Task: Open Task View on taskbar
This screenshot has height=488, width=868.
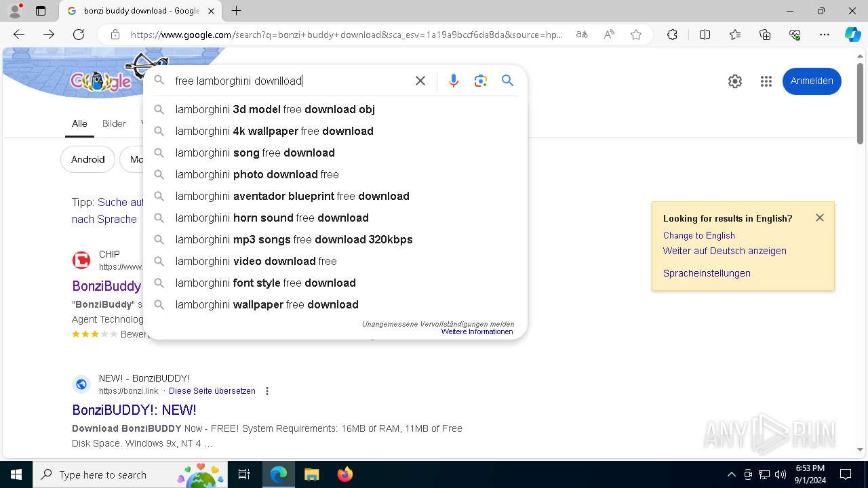Action: point(244,474)
